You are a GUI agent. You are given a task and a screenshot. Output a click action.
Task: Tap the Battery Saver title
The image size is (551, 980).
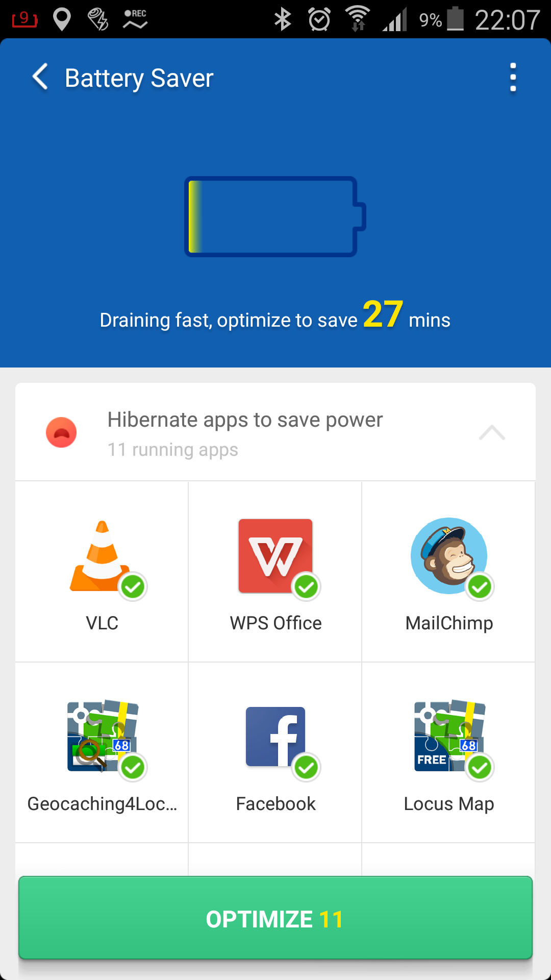(139, 78)
